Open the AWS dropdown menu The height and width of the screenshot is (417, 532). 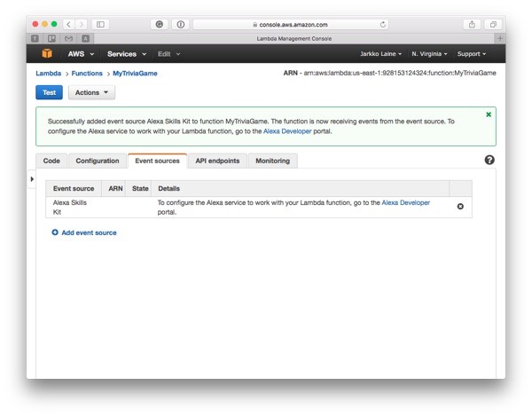[81, 54]
